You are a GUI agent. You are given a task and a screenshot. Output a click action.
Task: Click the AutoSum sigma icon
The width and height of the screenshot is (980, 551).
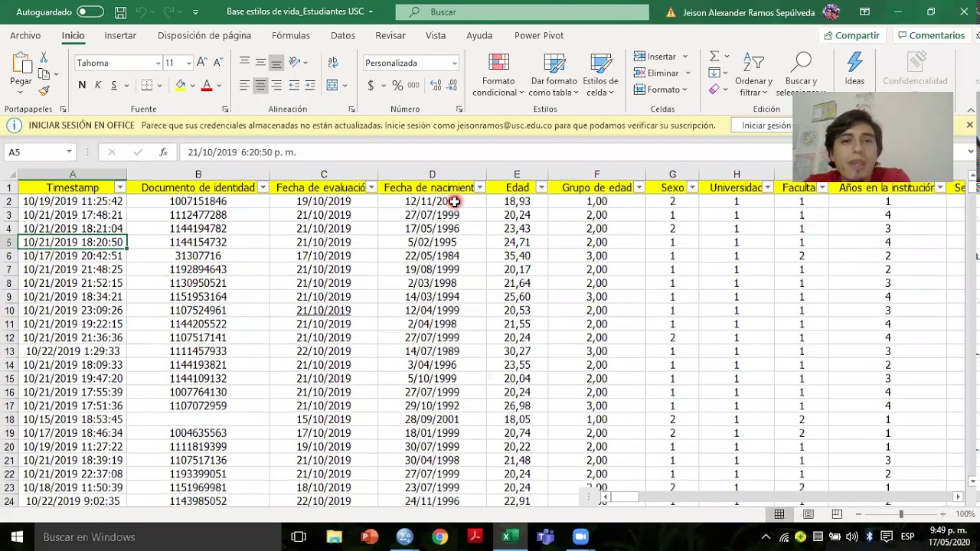[x=714, y=56]
